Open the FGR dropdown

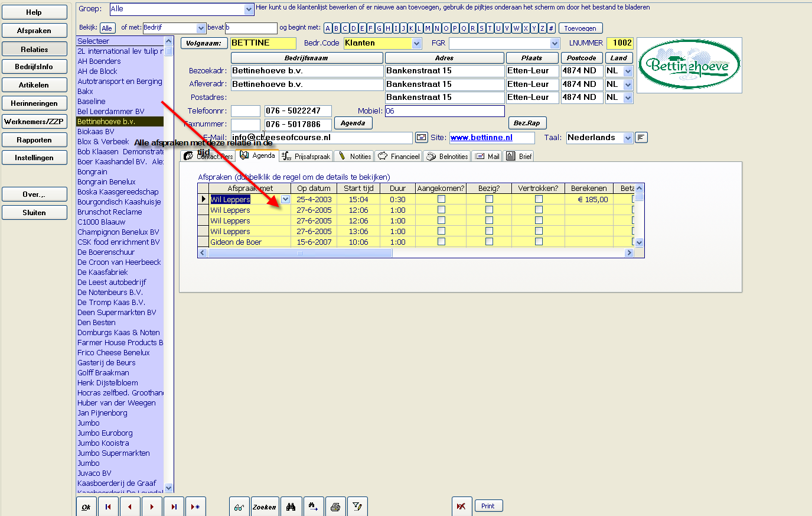(555, 43)
